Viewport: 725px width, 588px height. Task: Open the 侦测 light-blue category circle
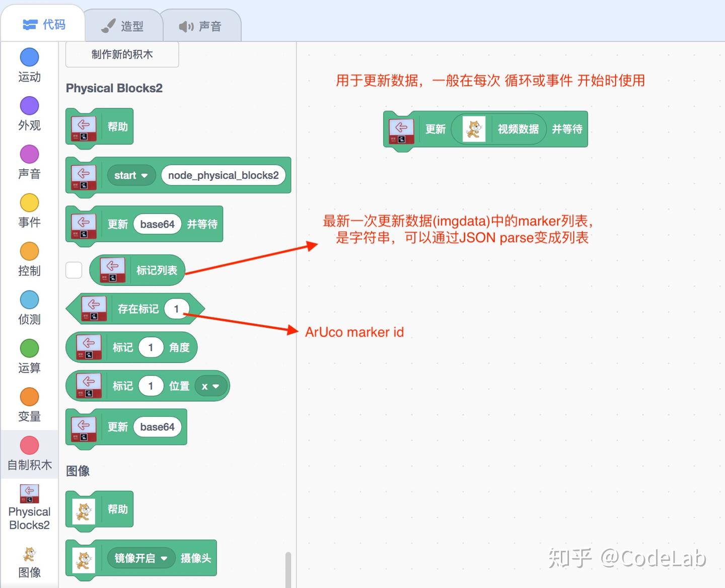tap(29, 300)
